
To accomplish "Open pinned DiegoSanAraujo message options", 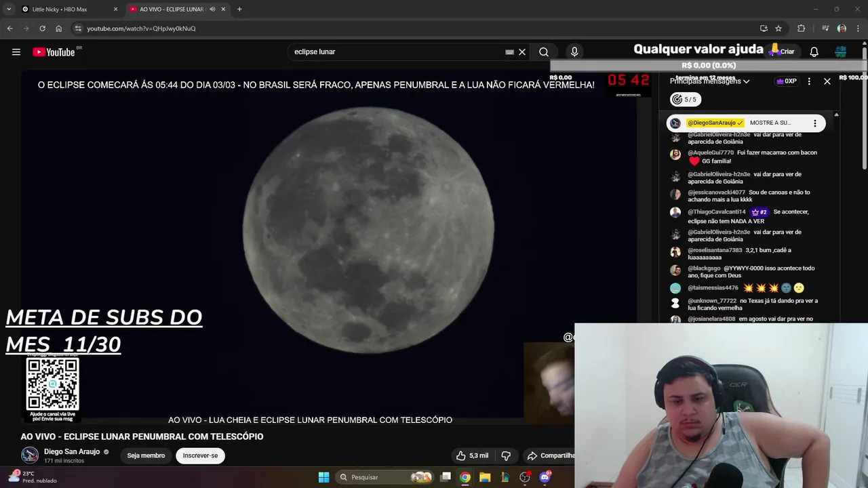I will pos(815,123).
